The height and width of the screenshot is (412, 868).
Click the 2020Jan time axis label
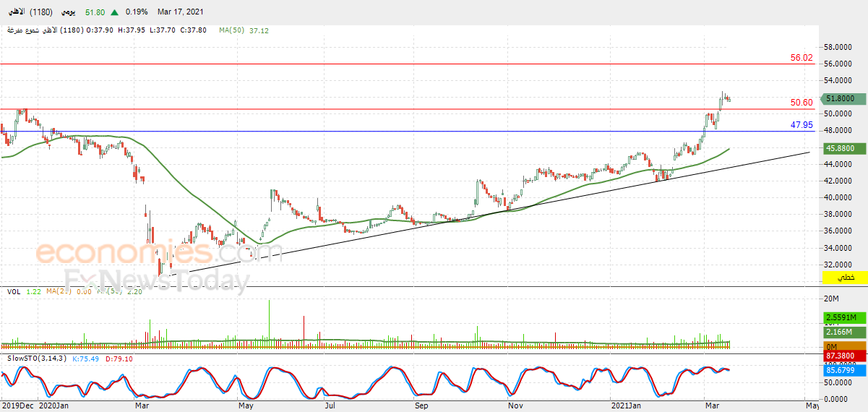[x=53, y=406]
